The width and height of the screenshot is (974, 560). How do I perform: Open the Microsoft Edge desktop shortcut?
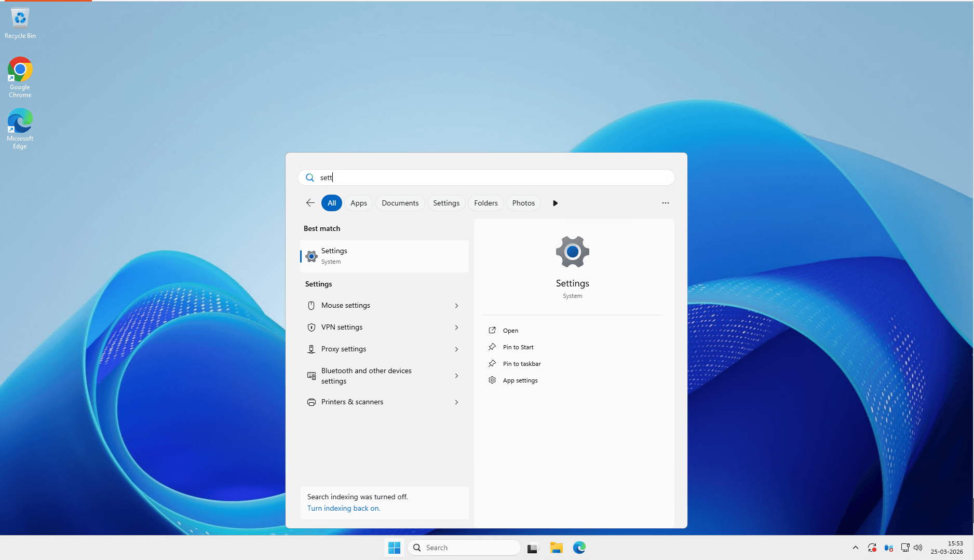pyautogui.click(x=20, y=129)
